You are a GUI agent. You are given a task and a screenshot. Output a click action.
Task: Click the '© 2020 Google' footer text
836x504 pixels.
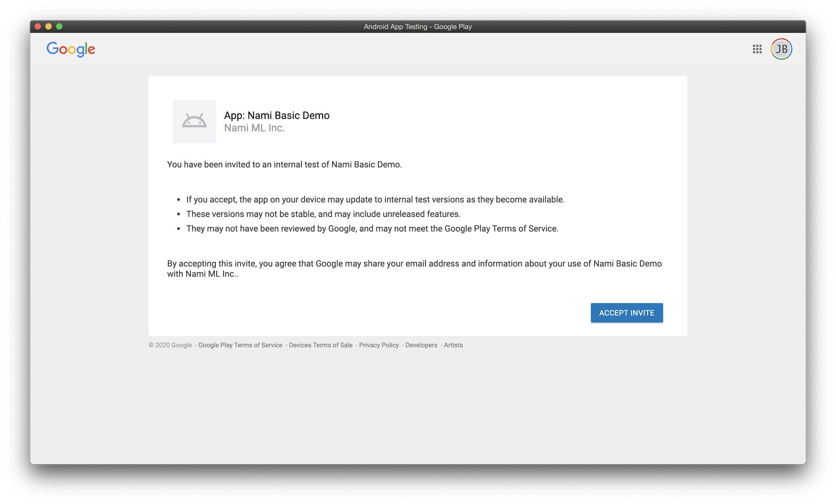point(170,345)
